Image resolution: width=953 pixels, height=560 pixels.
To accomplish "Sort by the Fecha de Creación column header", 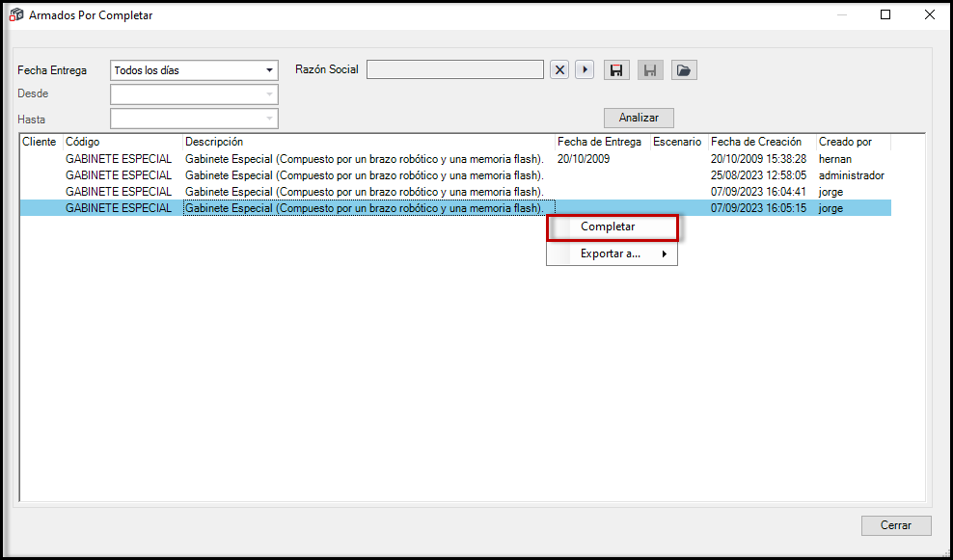I will [x=762, y=142].
